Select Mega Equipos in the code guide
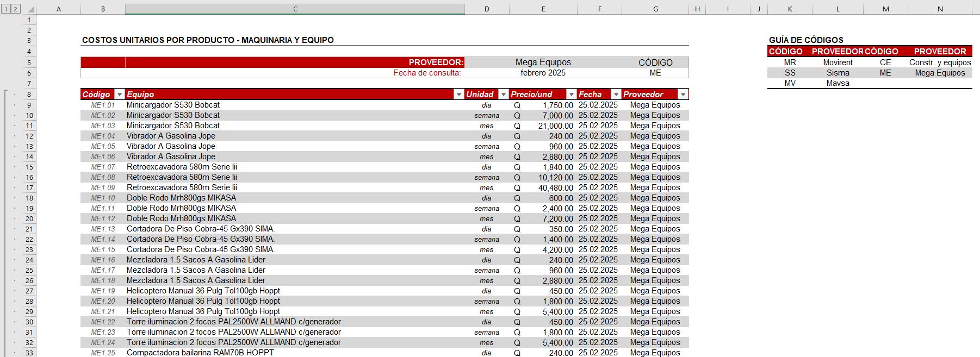Image resolution: width=980 pixels, height=357 pixels. (940, 73)
